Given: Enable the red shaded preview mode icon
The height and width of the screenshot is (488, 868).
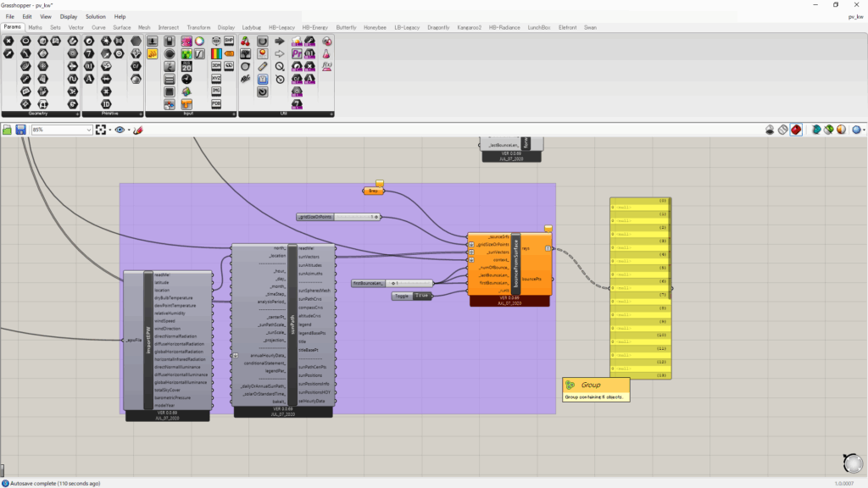Looking at the screenshot, I should click(796, 130).
